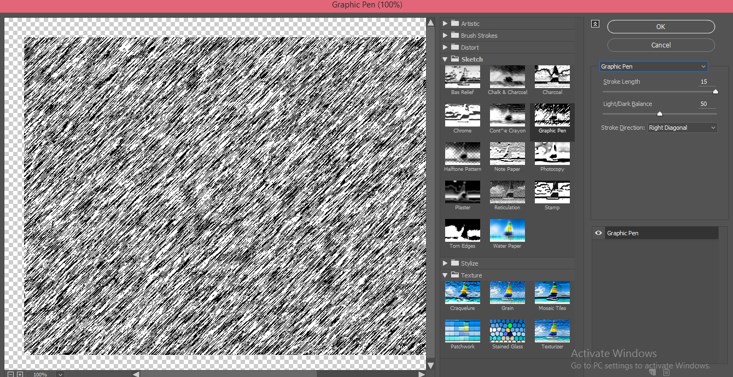Select the Stamp filter thumbnail
The image size is (733, 377).
pyautogui.click(x=552, y=192)
